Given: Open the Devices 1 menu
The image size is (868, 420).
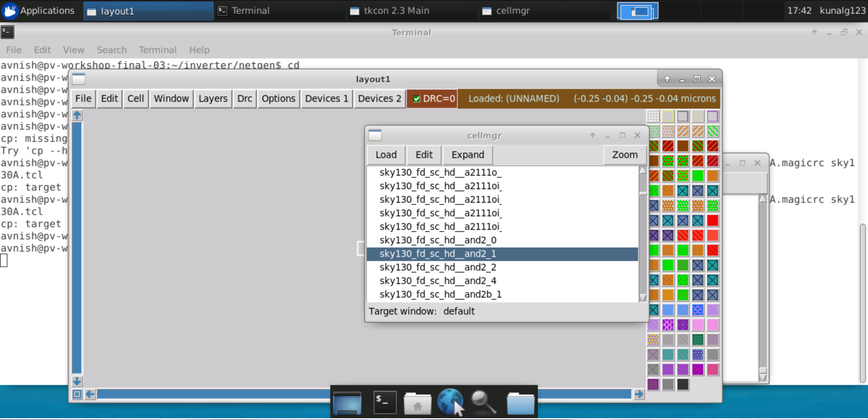Looking at the screenshot, I should 326,98.
